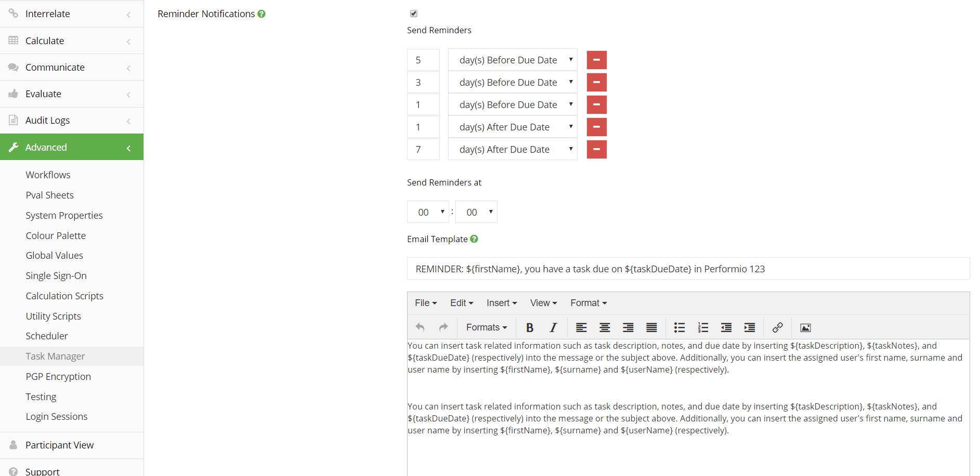Open the help icon next to Email Template
This screenshot has height=476, width=980.
474,239
